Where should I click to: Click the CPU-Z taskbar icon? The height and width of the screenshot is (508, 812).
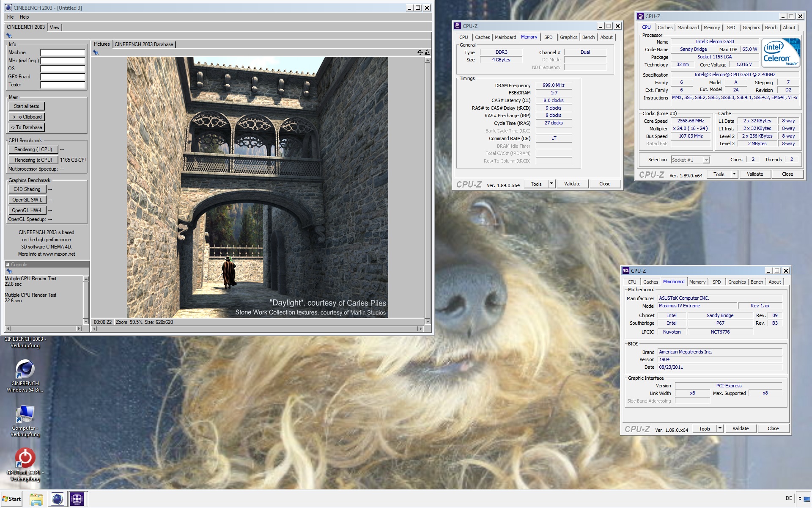tap(77, 500)
